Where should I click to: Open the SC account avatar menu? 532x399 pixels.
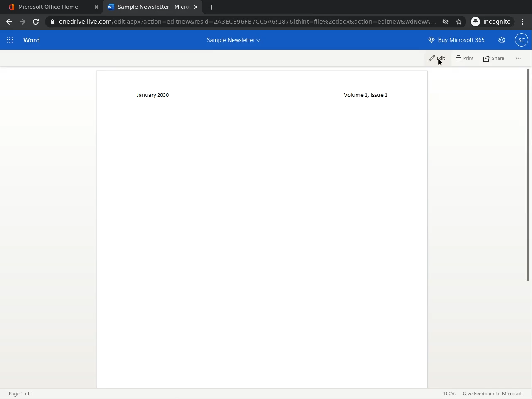[x=521, y=40]
